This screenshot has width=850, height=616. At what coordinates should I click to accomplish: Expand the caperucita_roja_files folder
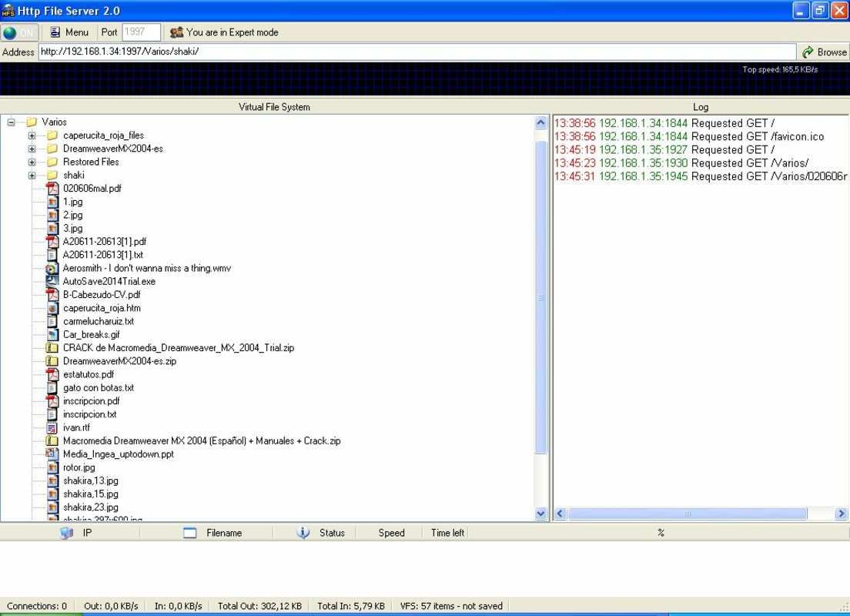32,136
